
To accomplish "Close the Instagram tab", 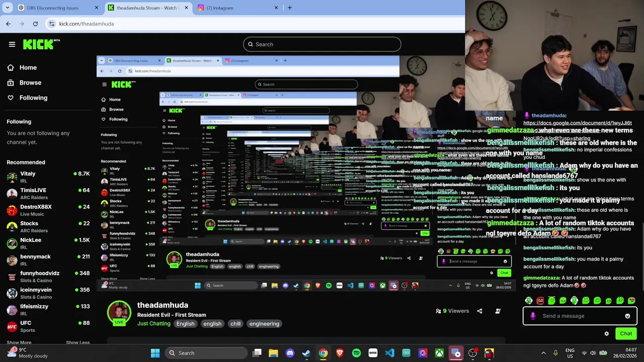I will (x=276, y=8).
